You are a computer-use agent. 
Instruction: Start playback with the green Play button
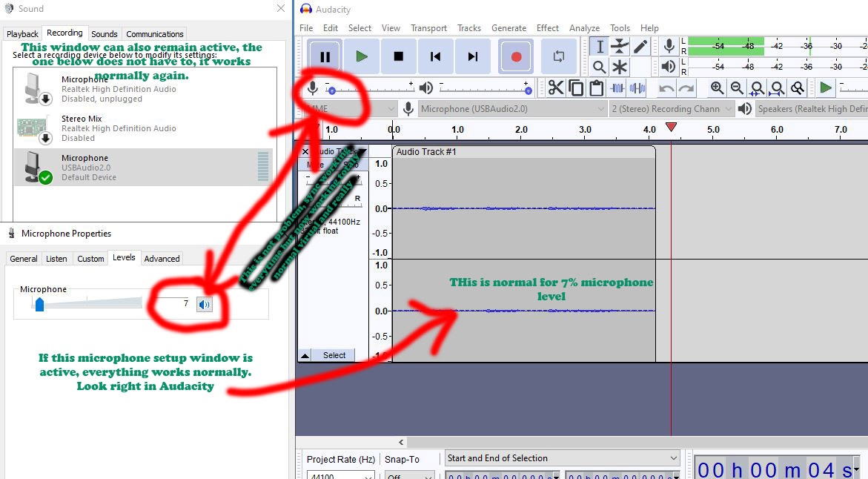(x=362, y=56)
